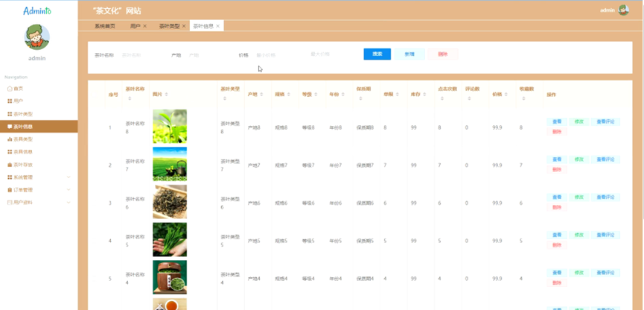The width and height of the screenshot is (644, 310).
Task: Focus the 茶叶名称 search input field
Action: (140, 55)
